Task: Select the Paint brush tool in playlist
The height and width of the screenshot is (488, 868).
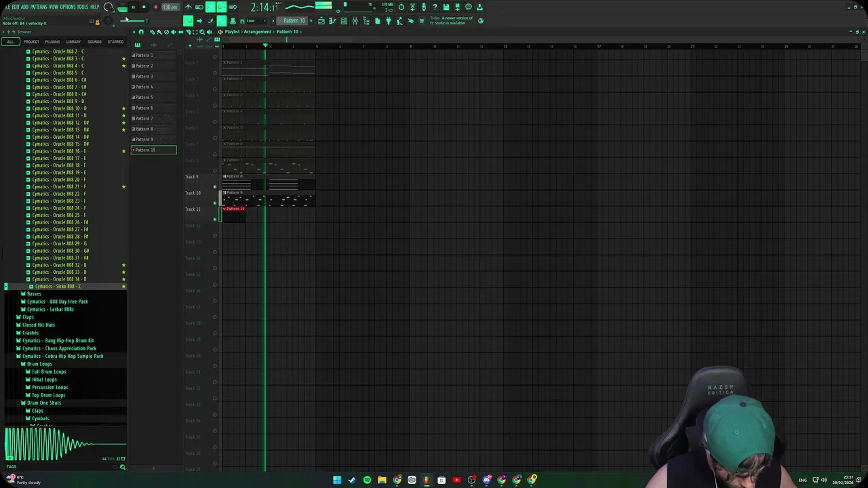Action: [x=158, y=32]
